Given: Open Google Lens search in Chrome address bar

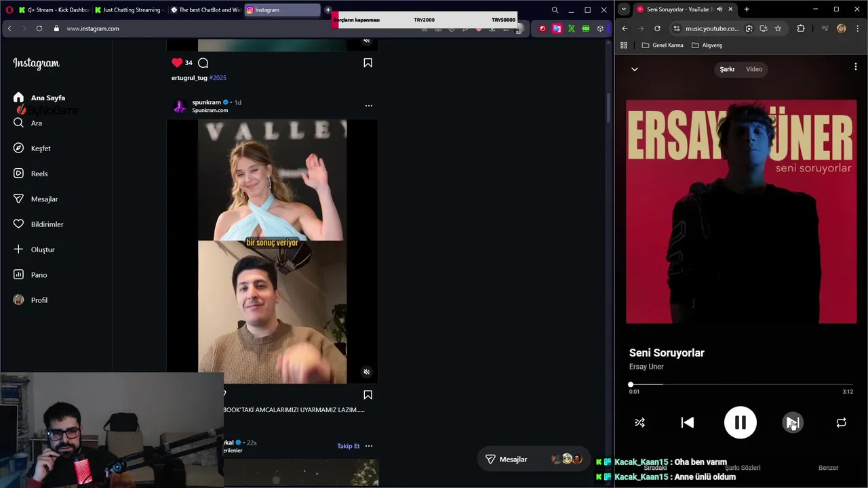Looking at the screenshot, I should click(x=749, y=28).
